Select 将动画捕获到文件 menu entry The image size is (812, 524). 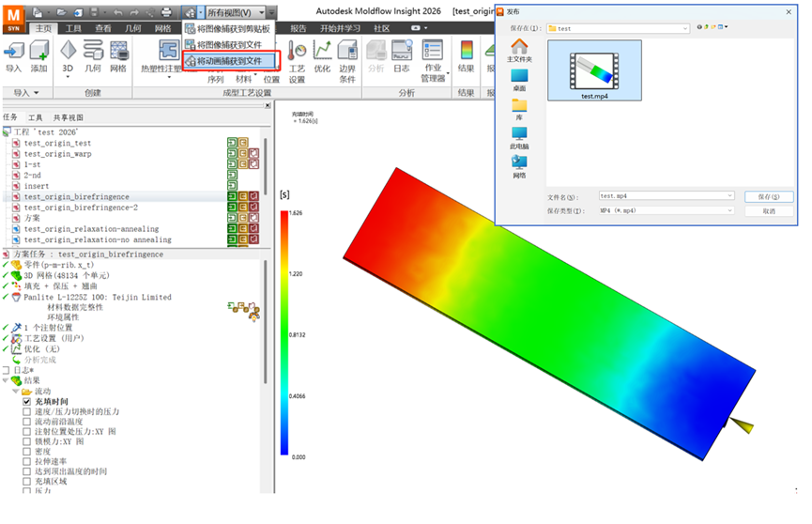click(229, 61)
